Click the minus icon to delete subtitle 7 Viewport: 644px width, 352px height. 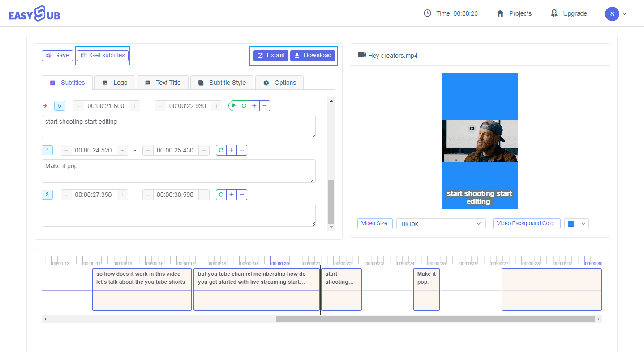click(x=242, y=150)
